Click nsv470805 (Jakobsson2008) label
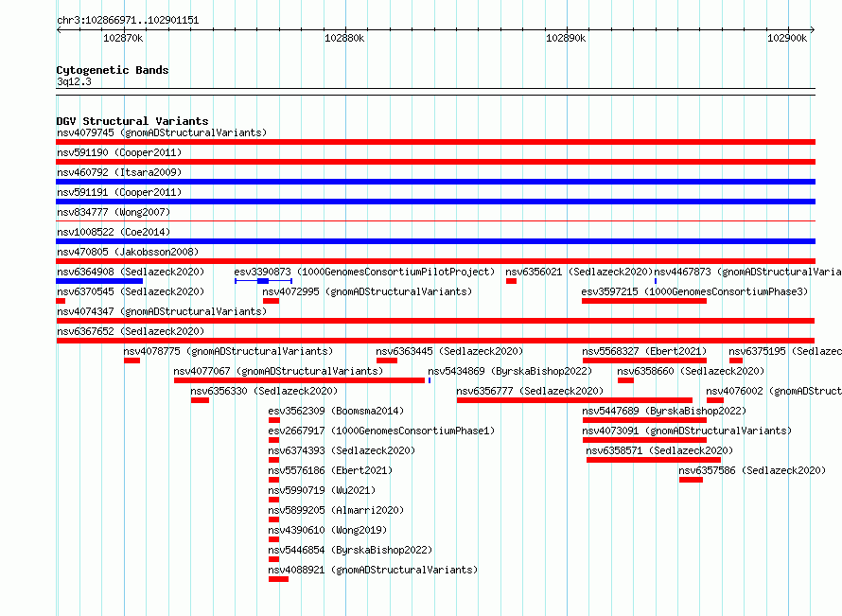This screenshot has height=616, width=842. [128, 252]
